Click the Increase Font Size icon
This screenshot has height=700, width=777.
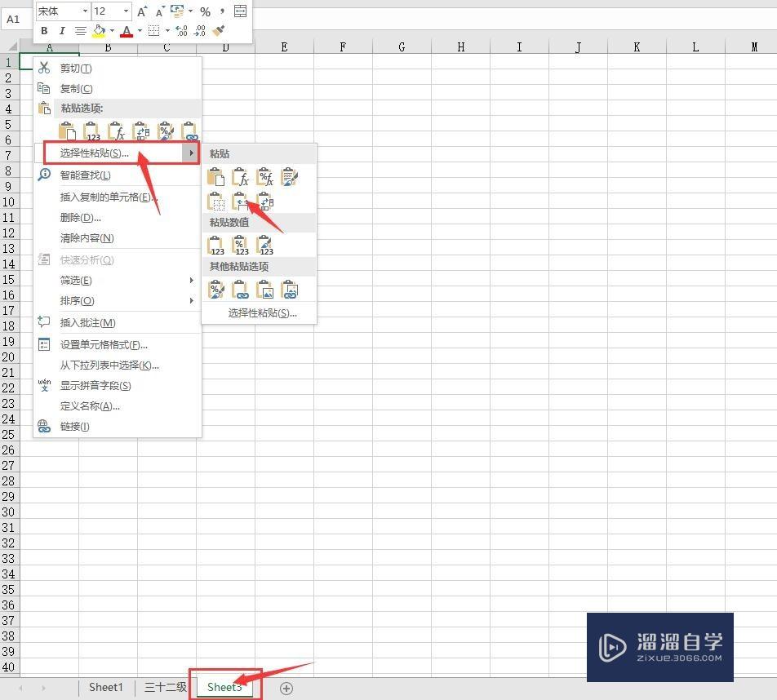143,11
